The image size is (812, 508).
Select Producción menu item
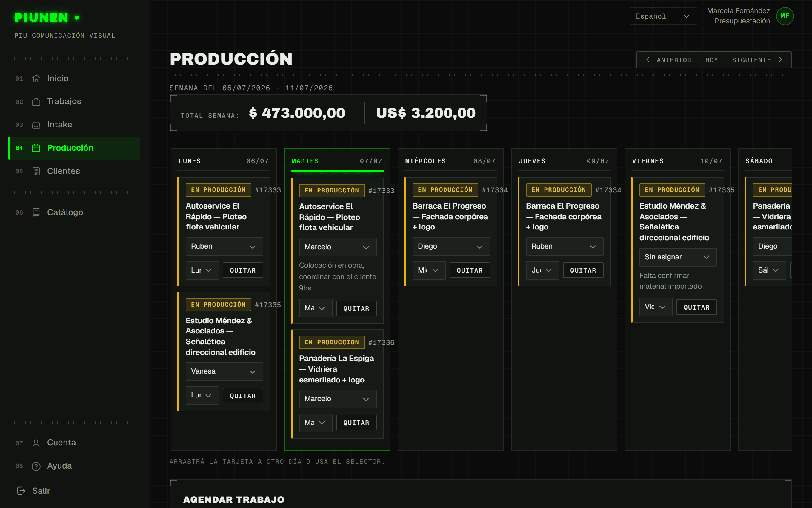[75, 148]
